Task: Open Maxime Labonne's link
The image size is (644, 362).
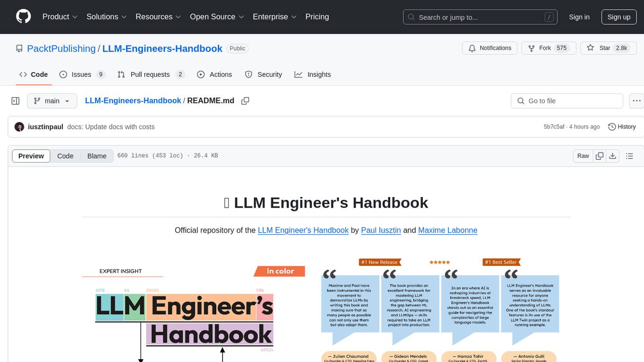Action: 448,230
